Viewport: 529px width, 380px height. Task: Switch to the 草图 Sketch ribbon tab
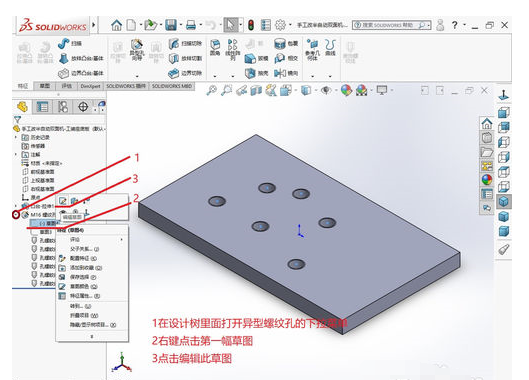[45, 86]
